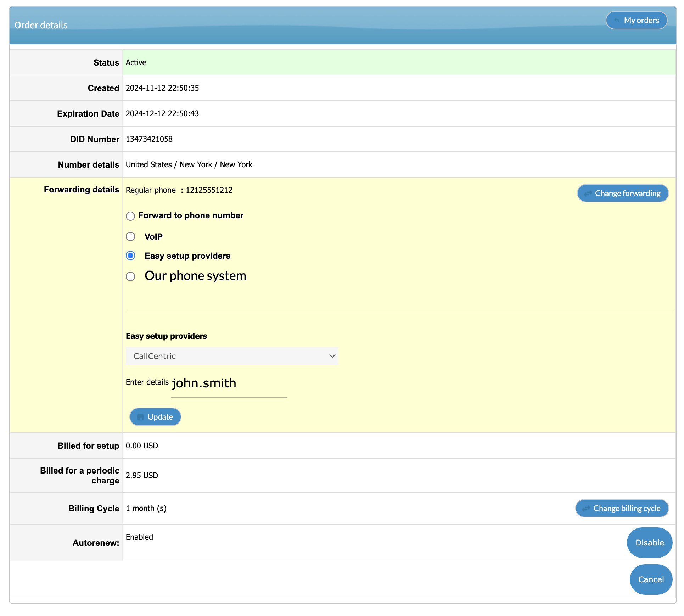Click the Order details heading
684x616 pixels.
point(41,25)
